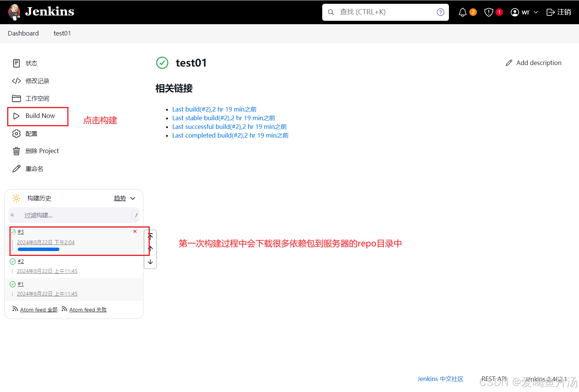Open build #2 date 上午11:45 link
579x392 pixels.
tap(47, 271)
